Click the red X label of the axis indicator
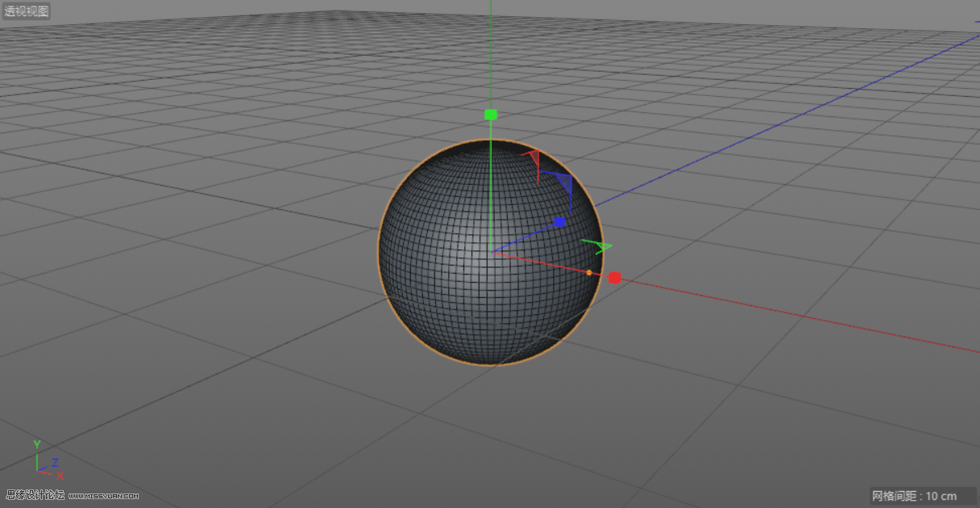This screenshot has width=980, height=508. (x=60, y=476)
